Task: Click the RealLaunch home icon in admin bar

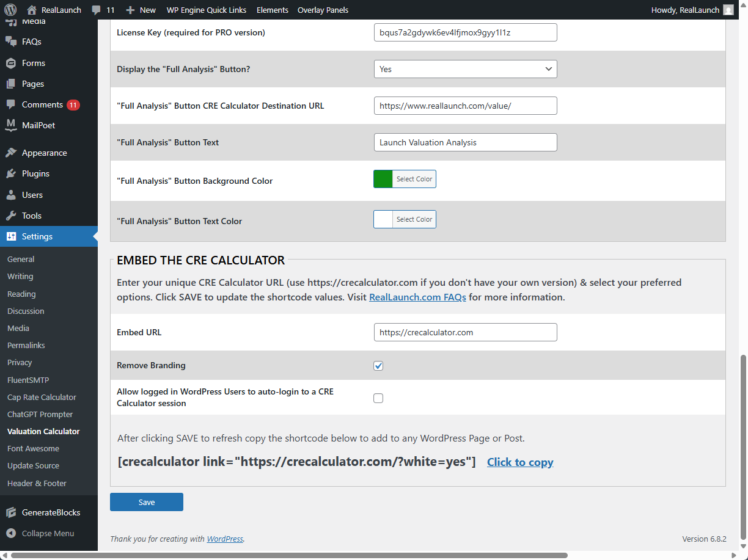Action: 32,10
